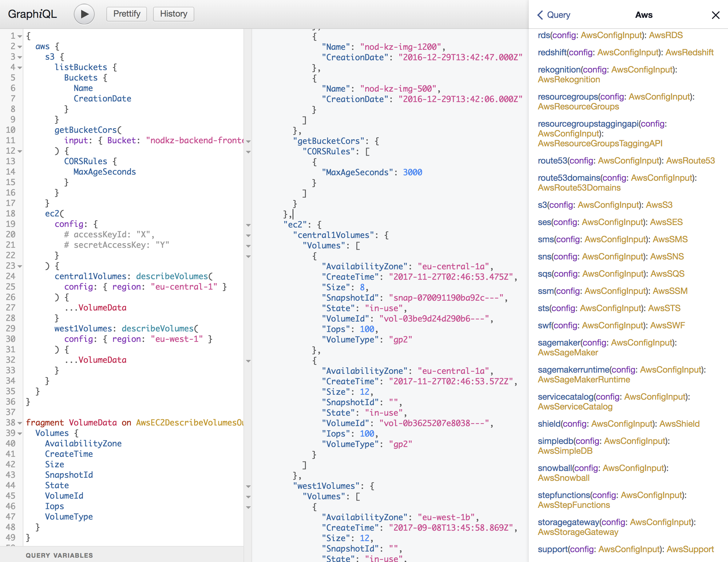Fold the result west1Volumes object
This screenshot has height=562, width=728.
248,487
